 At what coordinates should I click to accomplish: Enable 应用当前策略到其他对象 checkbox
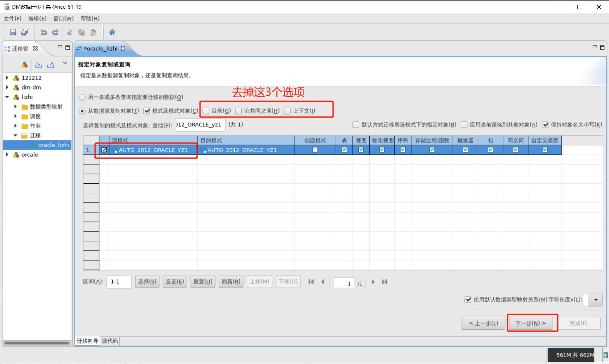[464, 125]
